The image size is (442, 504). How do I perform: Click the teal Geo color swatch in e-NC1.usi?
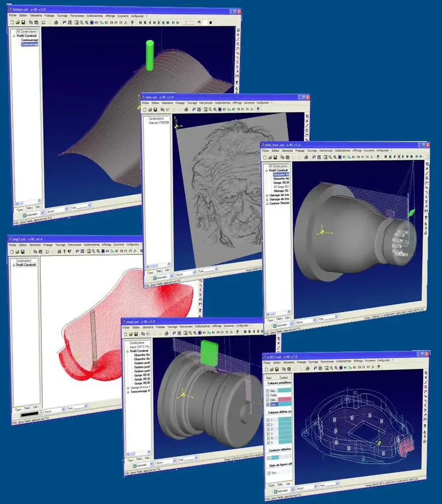click(284, 390)
